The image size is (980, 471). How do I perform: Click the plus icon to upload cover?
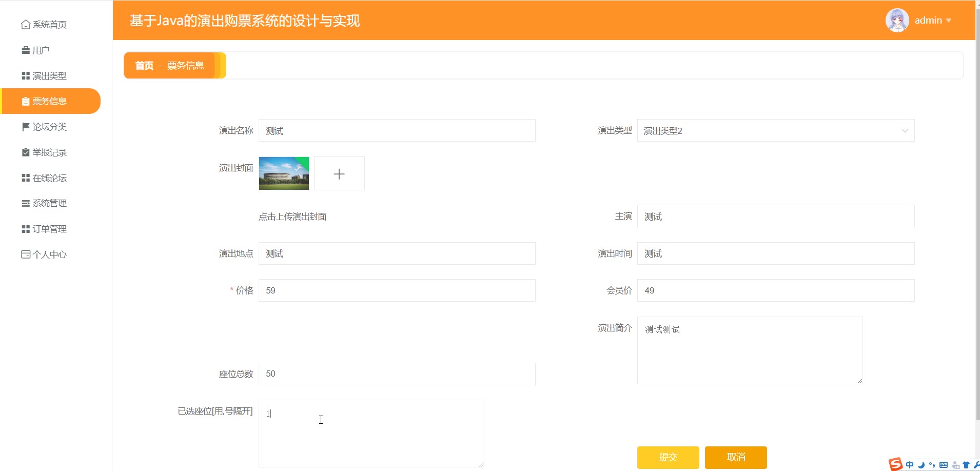coord(339,174)
